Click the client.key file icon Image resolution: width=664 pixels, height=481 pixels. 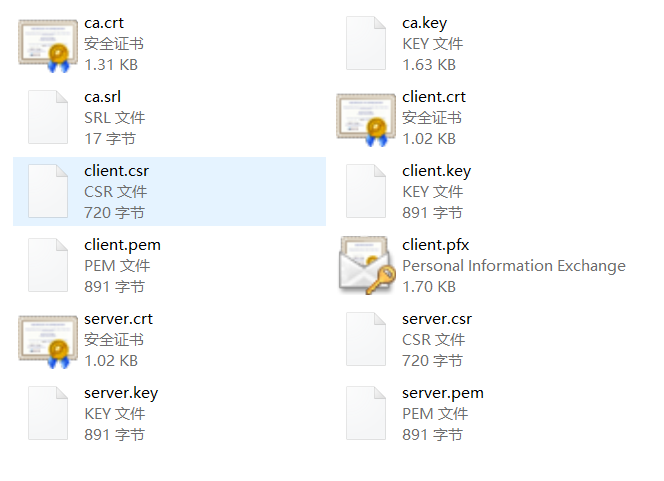click(x=366, y=192)
